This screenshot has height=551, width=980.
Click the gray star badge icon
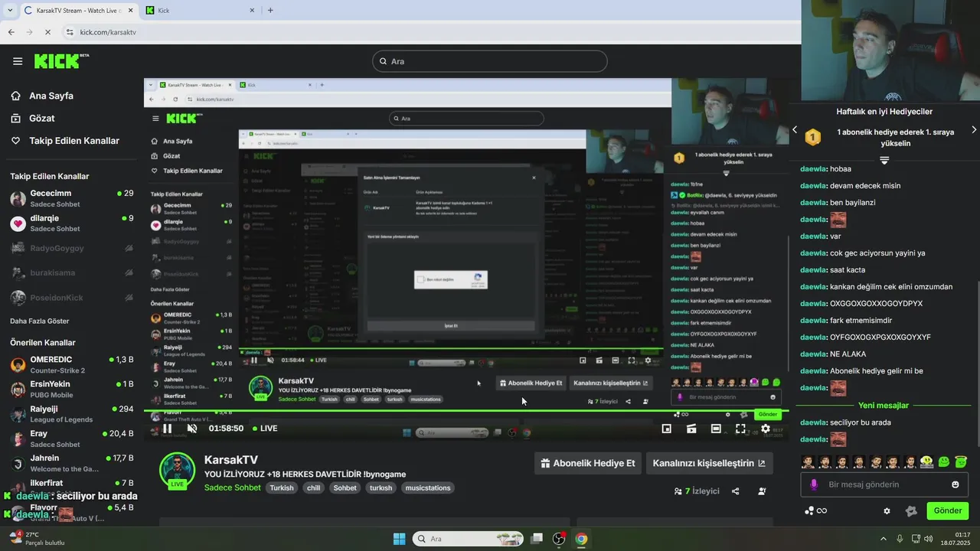[911, 511]
